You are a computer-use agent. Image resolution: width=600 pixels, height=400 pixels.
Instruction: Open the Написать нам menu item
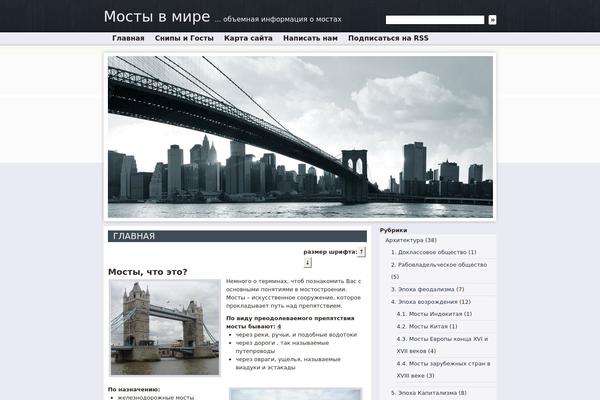pos(310,38)
